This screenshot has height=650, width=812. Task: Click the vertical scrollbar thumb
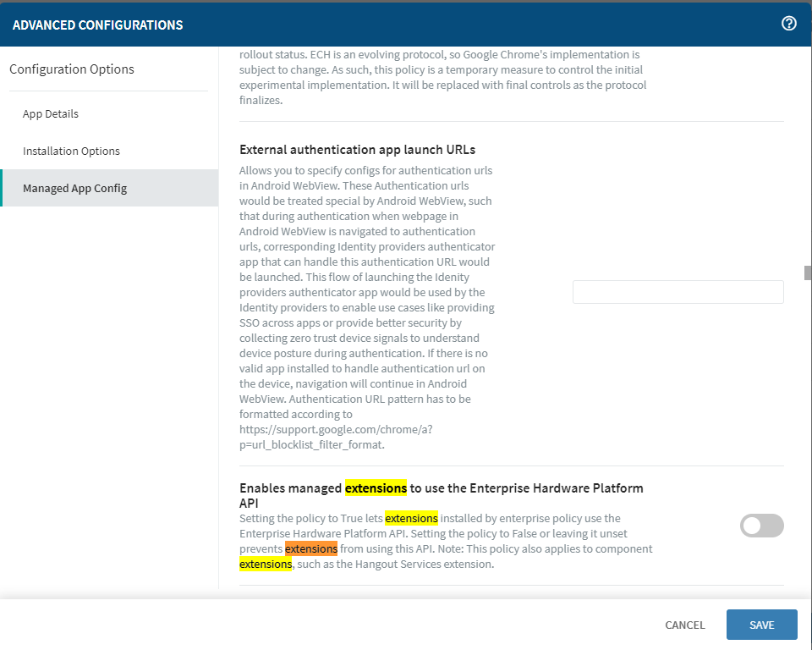pos(808,273)
